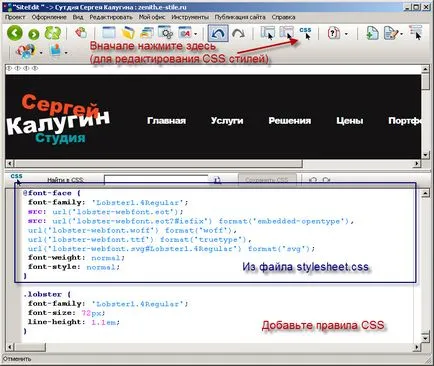Screen dimensions: 434x366
Task: Click the blue Undo arrow button
Action: pos(218,33)
